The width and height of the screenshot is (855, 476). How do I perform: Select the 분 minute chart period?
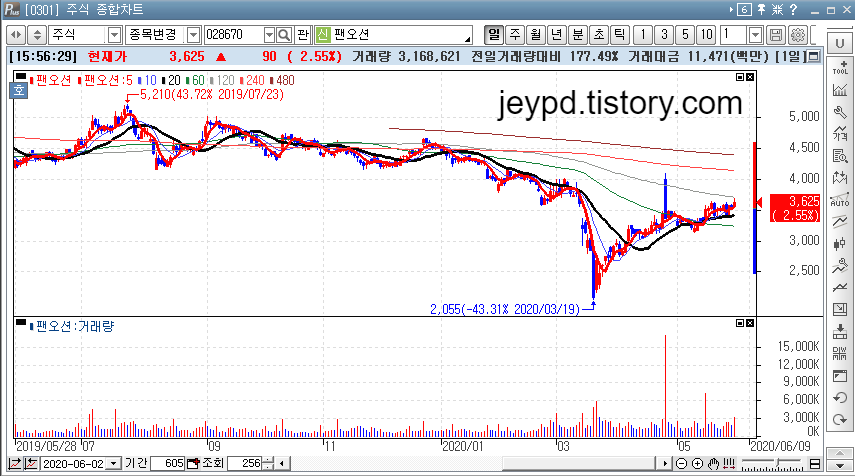tap(577, 35)
